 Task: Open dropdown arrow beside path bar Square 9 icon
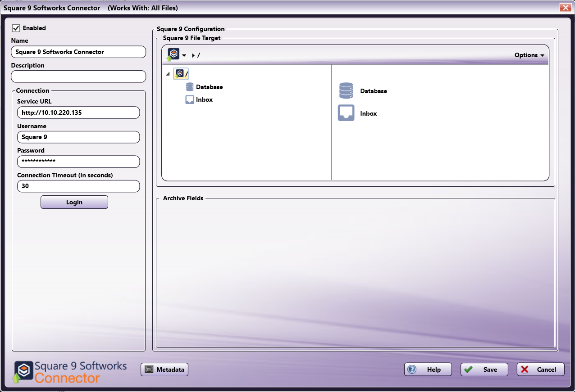(184, 55)
